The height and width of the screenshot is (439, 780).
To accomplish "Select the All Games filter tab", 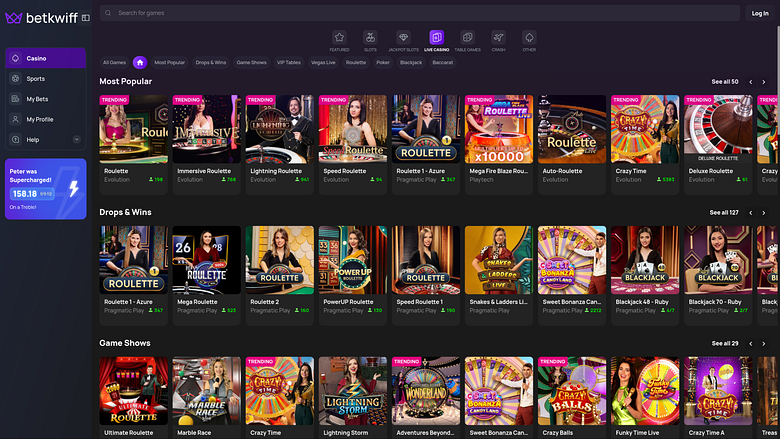I will (x=114, y=63).
